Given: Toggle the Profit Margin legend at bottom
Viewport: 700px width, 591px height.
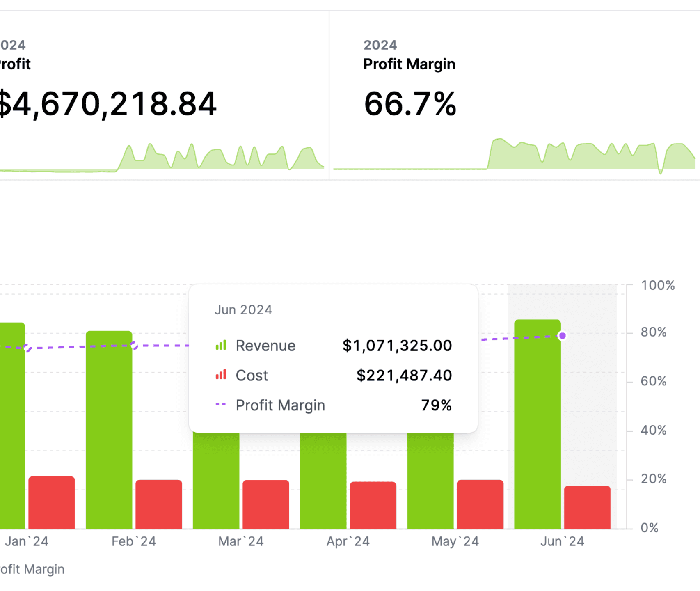Looking at the screenshot, I should [31, 569].
